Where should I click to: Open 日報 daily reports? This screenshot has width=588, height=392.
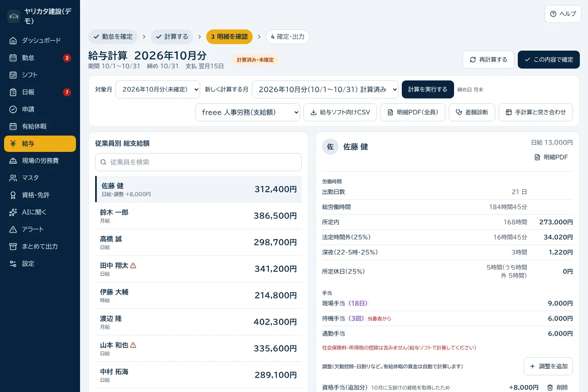(40, 92)
